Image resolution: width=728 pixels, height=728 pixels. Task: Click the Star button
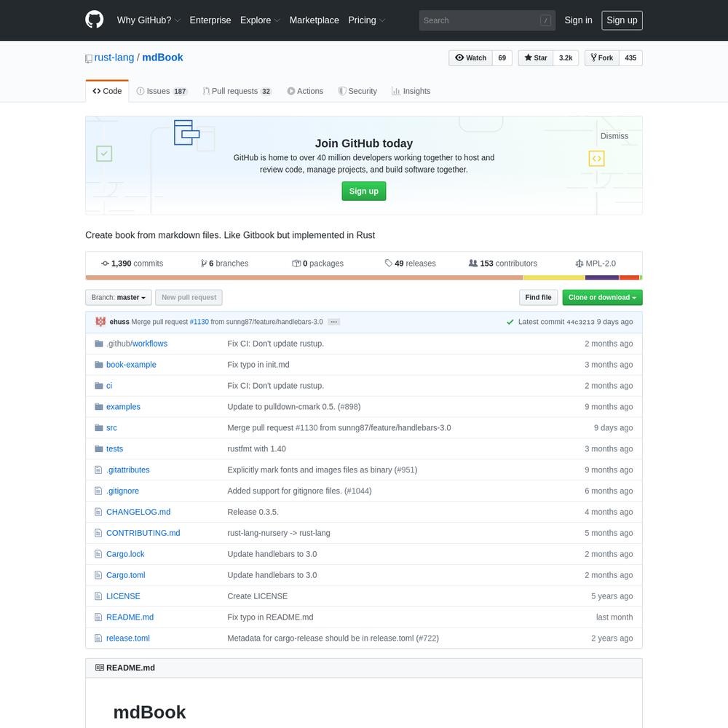click(536, 58)
